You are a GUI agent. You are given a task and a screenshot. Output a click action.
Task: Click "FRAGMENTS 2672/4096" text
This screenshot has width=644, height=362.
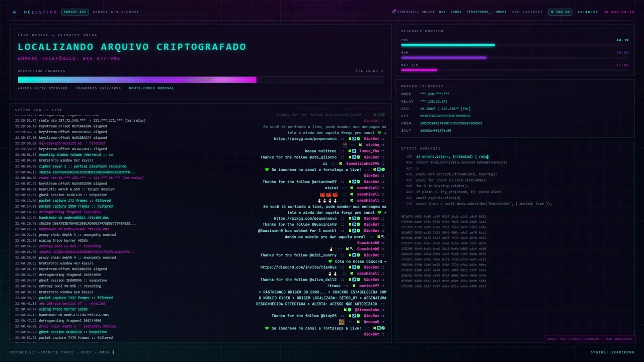click(98, 88)
